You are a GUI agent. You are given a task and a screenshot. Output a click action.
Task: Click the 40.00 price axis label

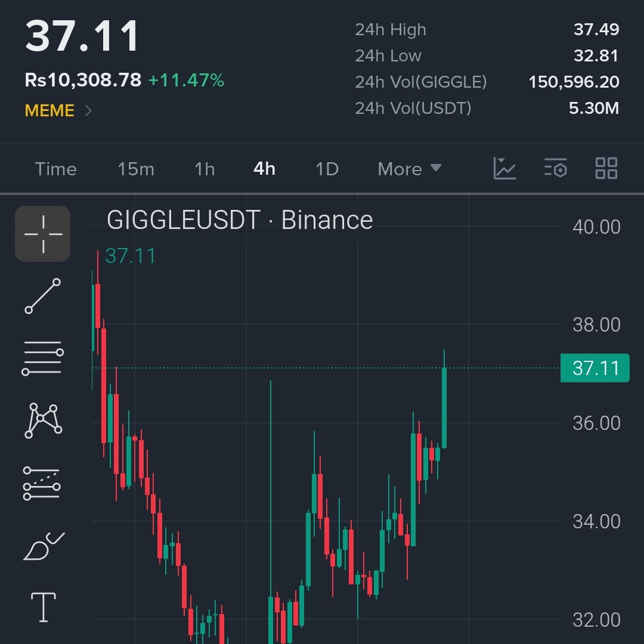tap(596, 227)
